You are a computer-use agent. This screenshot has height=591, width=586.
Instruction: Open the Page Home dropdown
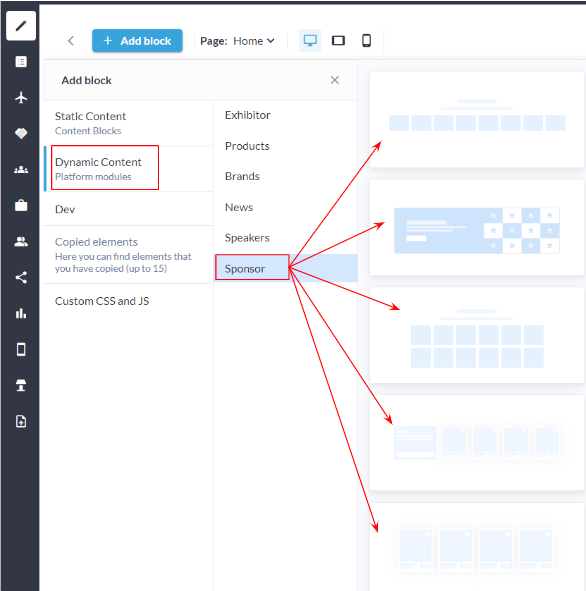(x=237, y=41)
